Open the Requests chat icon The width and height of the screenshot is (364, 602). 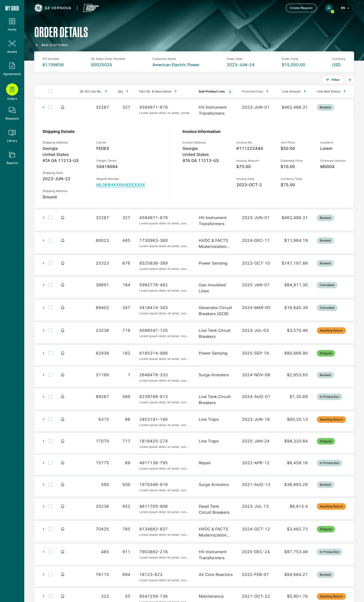[12, 110]
